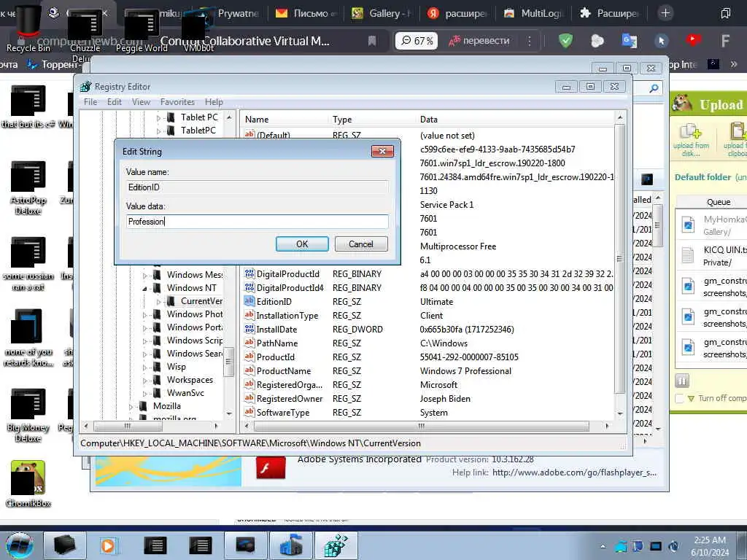Show hidden system tray icons
This screenshot has width=747, height=560.
tap(603, 546)
